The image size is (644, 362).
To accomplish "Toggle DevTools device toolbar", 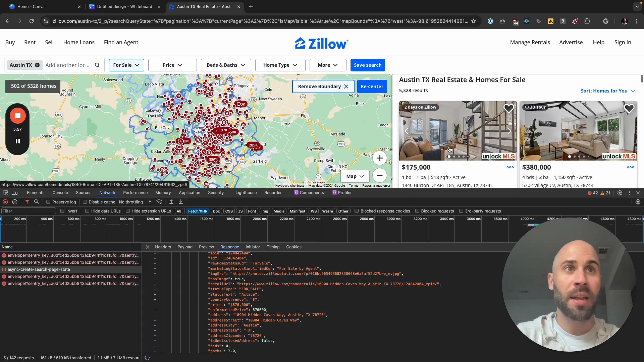I will pos(15,193).
